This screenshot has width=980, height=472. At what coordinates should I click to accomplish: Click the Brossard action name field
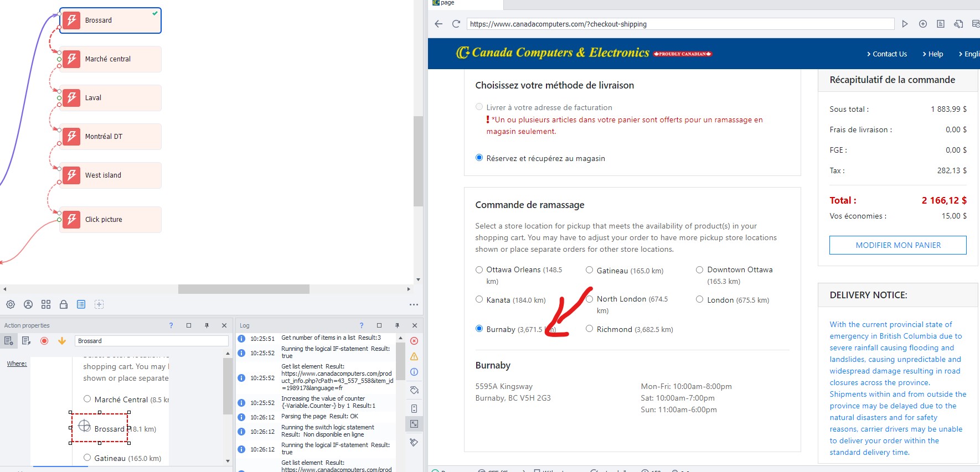click(152, 341)
